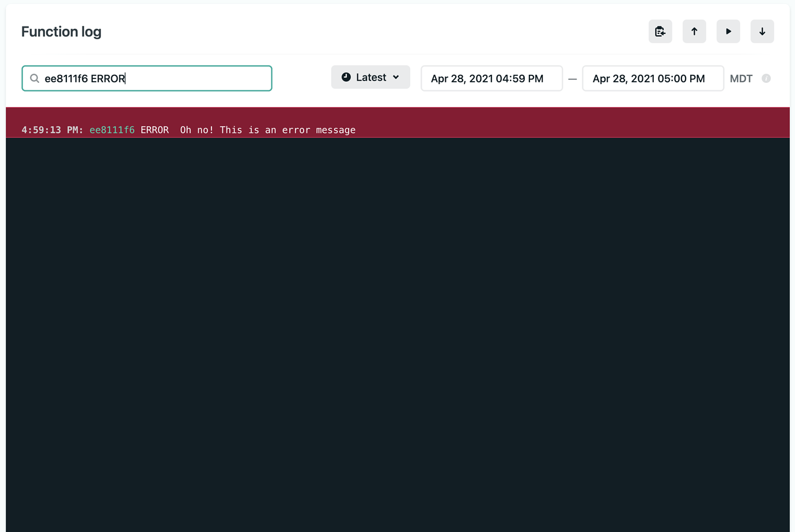Edit the end date Apr 28, 2021 05:00 PM
Viewport: 795px width, 532px height.
tap(652, 78)
